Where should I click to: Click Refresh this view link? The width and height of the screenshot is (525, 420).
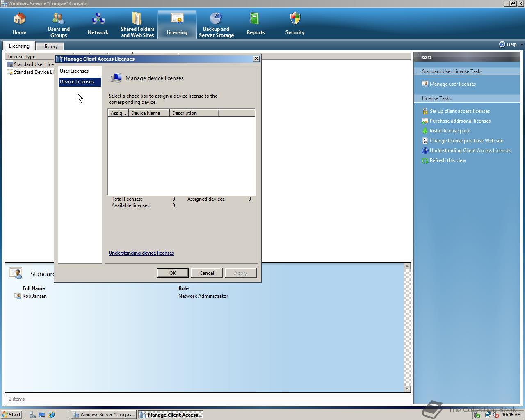[x=448, y=160]
